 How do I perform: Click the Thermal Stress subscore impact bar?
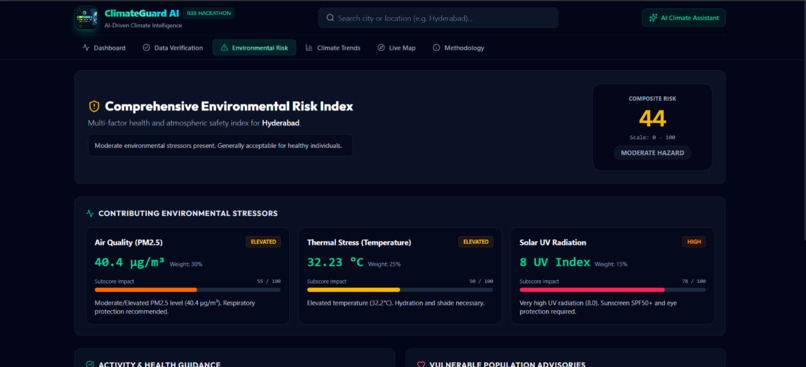tap(400, 290)
